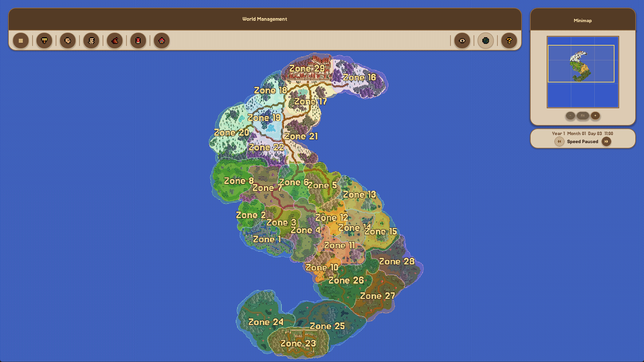Select the 'Zone 19' label on map
The width and height of the screenshot is (644, 362).
coord(264,118)
